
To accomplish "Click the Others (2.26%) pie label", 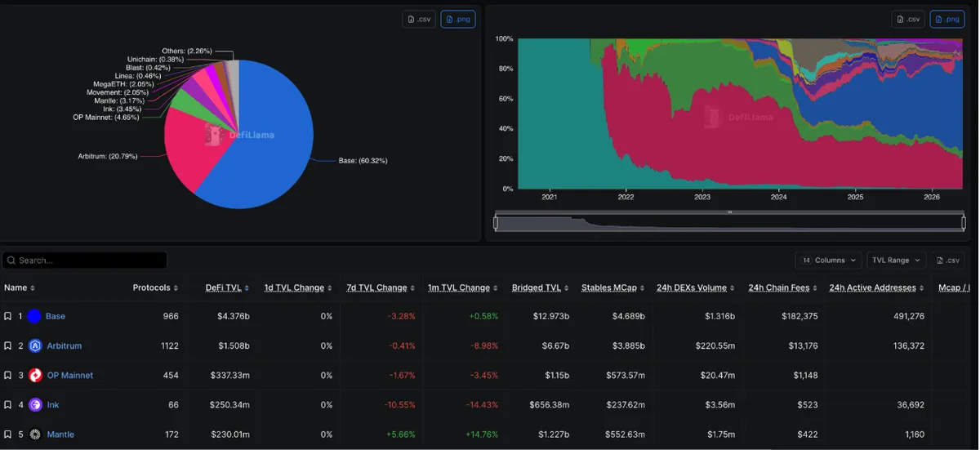I will pyautogui.click(x=187, y=51).
